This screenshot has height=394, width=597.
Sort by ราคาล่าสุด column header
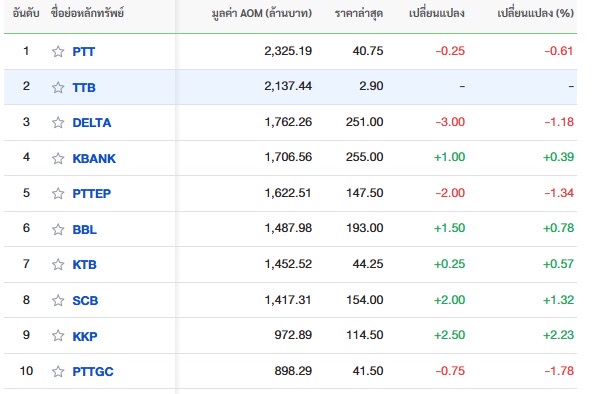click(x=359, y=13)
